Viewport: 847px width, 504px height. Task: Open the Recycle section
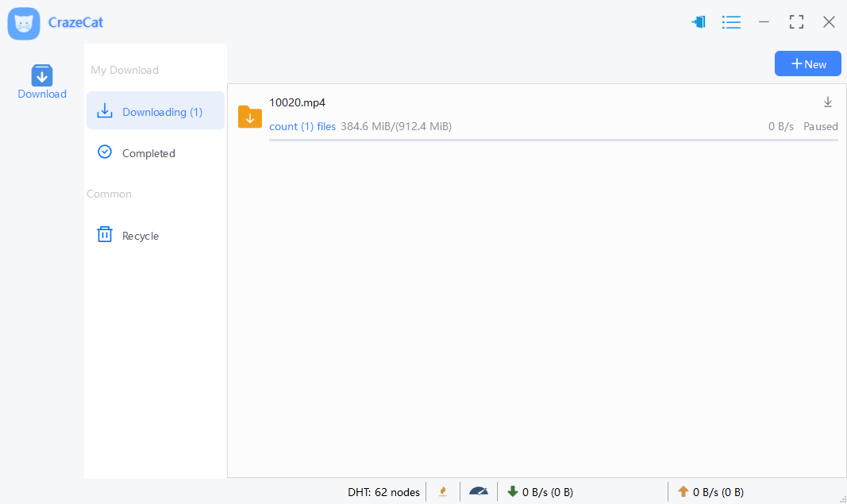[x=140, y=236]
